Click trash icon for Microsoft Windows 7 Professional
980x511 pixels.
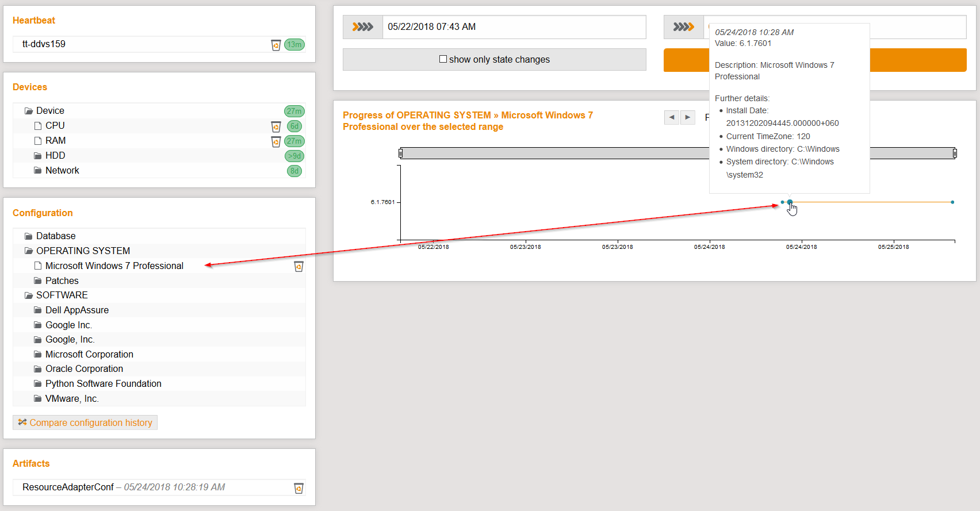click(x=298, y=267)
